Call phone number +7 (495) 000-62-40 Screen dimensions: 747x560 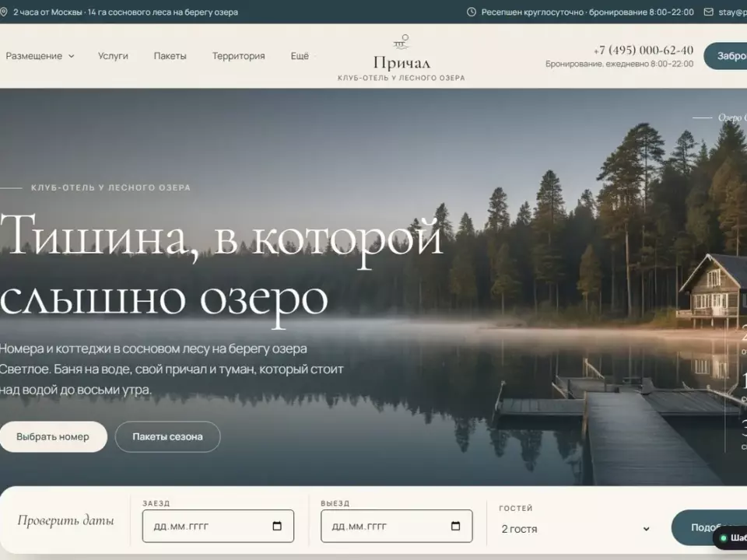pyautogui.click(x=644, y=50)
